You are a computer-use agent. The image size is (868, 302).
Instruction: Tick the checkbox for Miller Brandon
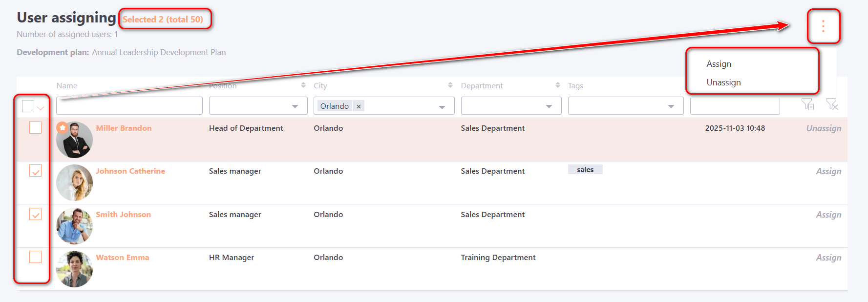[x=36, y=128]
